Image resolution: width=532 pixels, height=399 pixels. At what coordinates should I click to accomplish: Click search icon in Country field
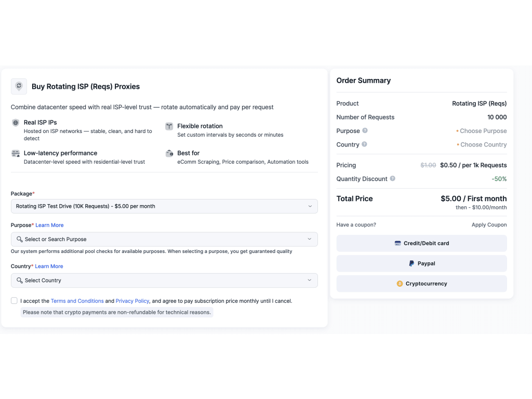20,280
